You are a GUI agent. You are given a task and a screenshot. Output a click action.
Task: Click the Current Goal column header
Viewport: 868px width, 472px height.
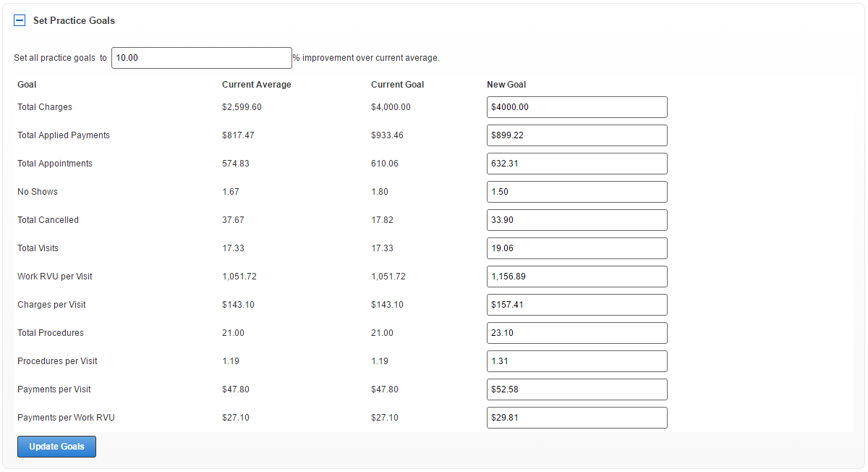397,85
